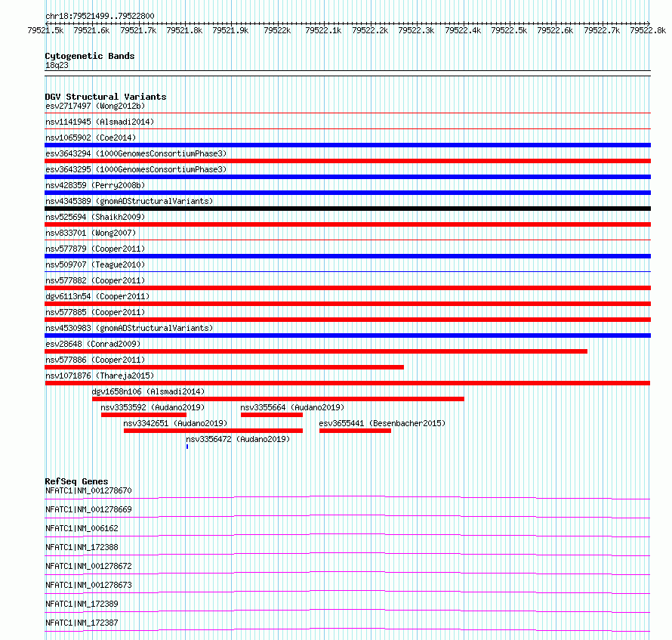The image size is (672, 640).
Task: Click the 79522.4k ruler tick label
Action: click(x=463, y=30)
